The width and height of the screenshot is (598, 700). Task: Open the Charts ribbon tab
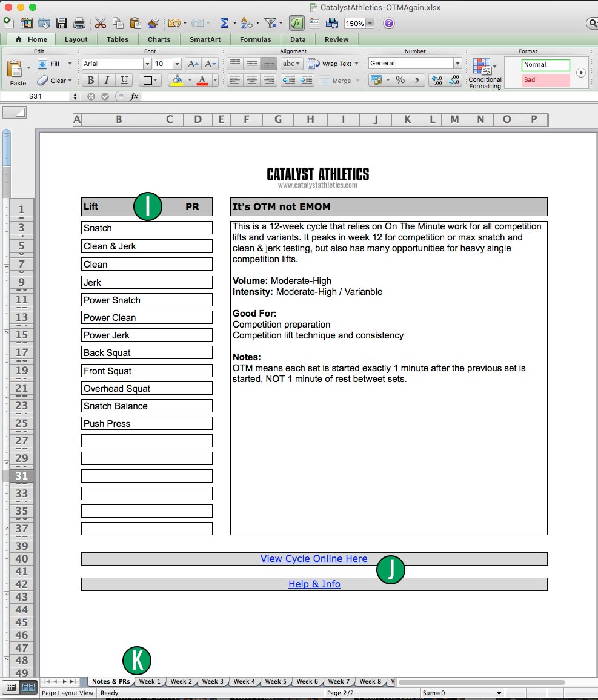click(x=159, y=39)
